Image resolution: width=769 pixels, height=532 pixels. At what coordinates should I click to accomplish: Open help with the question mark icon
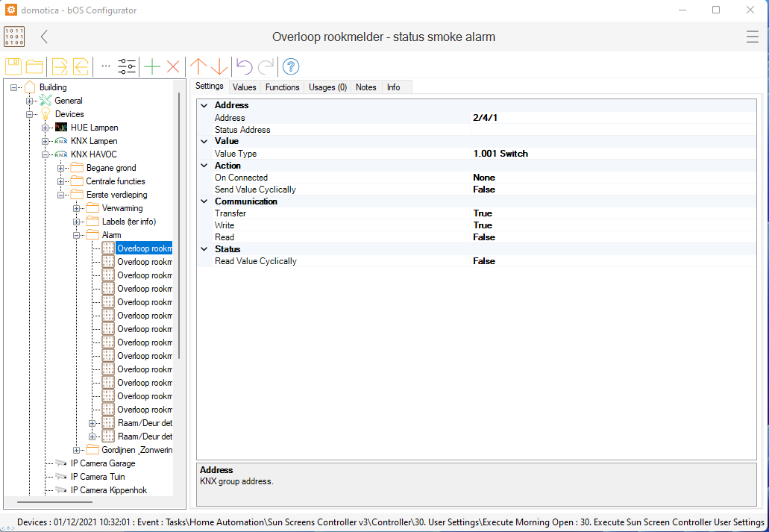tap(291, 66)
